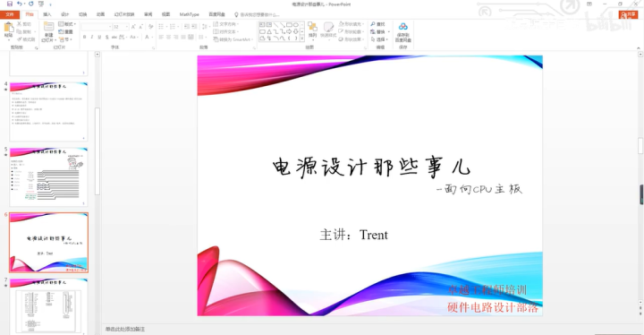Viewport: 644px width, 335px height.
Task: Click the Find (查找) magnifier icon
Action: 373,24
